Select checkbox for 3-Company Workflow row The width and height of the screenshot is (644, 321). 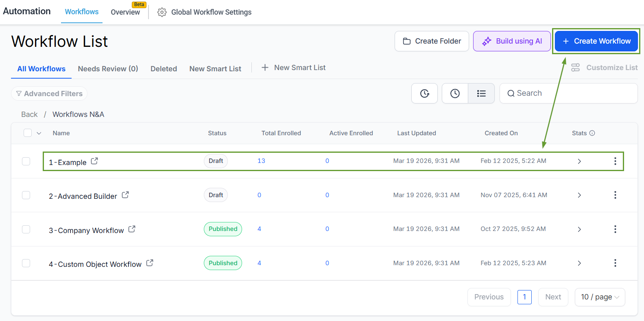[26, 229]
